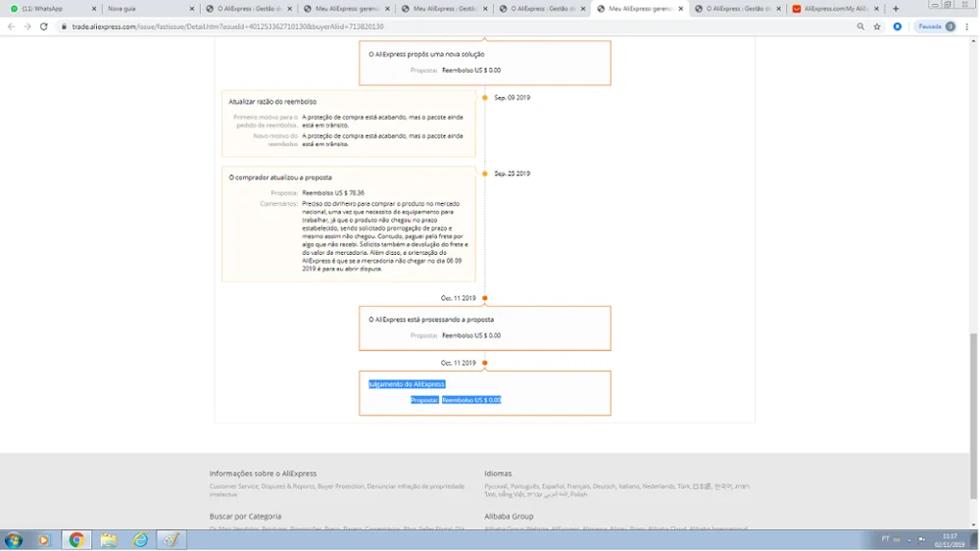Open a new tab with plus button

click(x=896, y=9)
